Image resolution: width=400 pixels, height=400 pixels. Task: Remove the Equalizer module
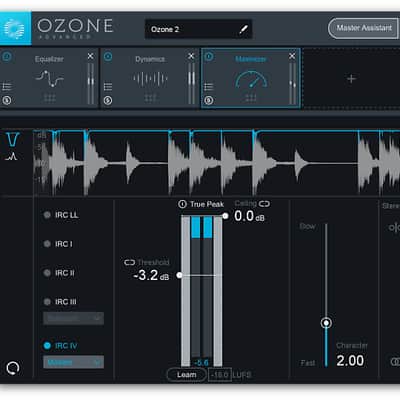pyautogui.click(x=90, y=56)
